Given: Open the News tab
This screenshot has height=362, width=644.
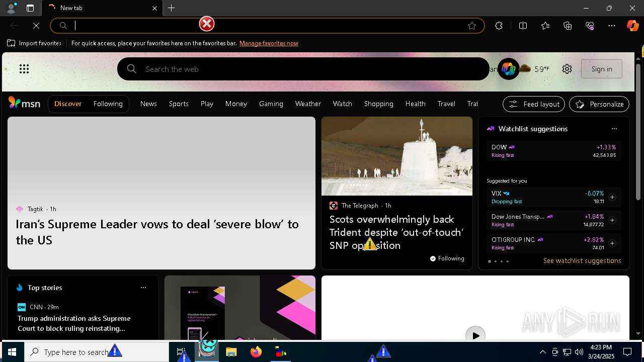Looking at the screenshot, I should 148,104.
